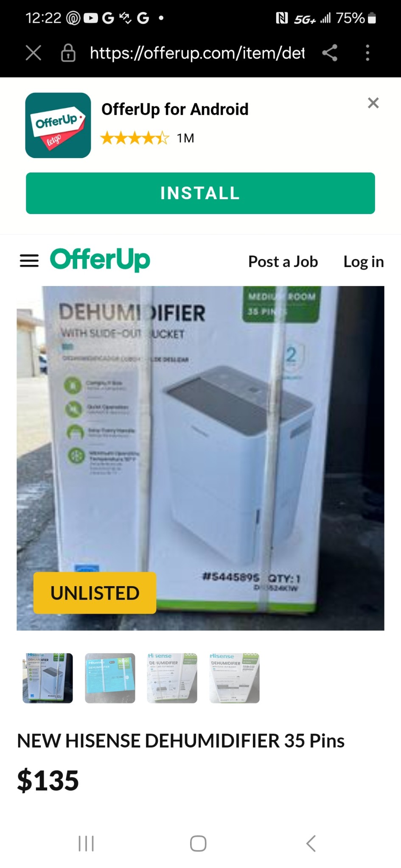This screenshot has width=401, height=868.
Task: Install the OfferUp Android app
Action: [200, 193]
